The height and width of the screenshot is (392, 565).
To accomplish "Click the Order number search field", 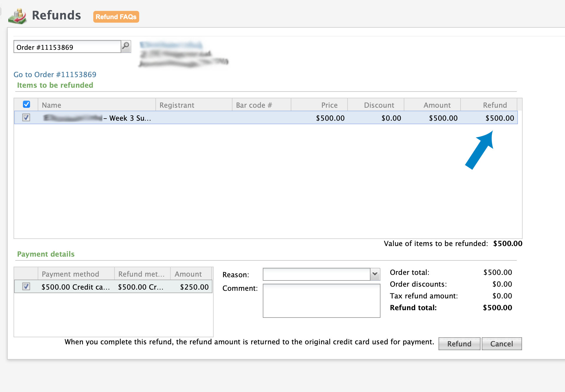I will point(67,47).
